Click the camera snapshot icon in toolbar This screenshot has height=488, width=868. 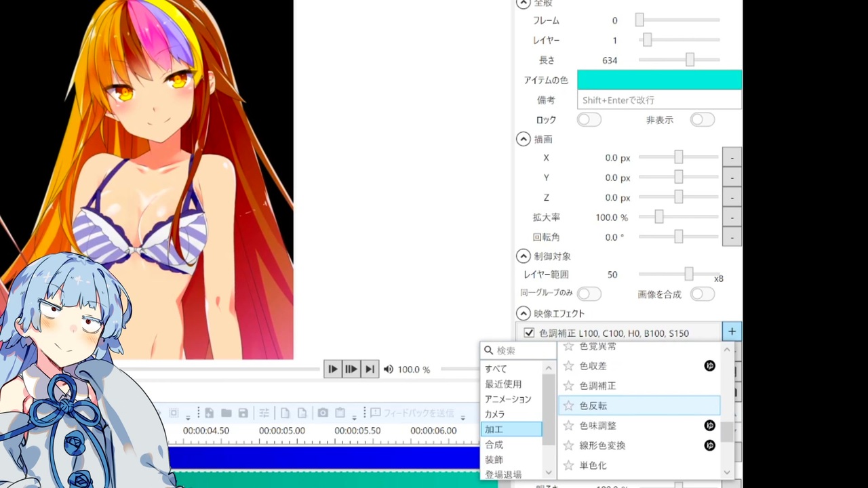[323, 413]
